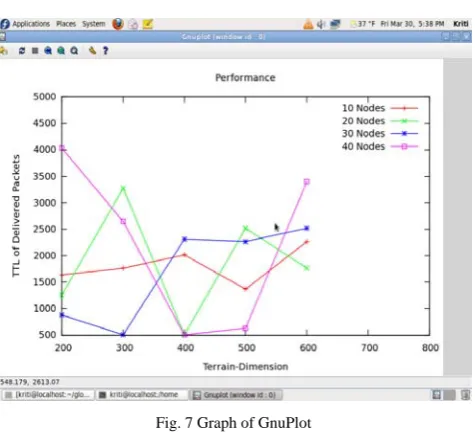Click the 10 Nodes legend entry
The height and width of the screenshot is (434, 475).
(380, 108)
